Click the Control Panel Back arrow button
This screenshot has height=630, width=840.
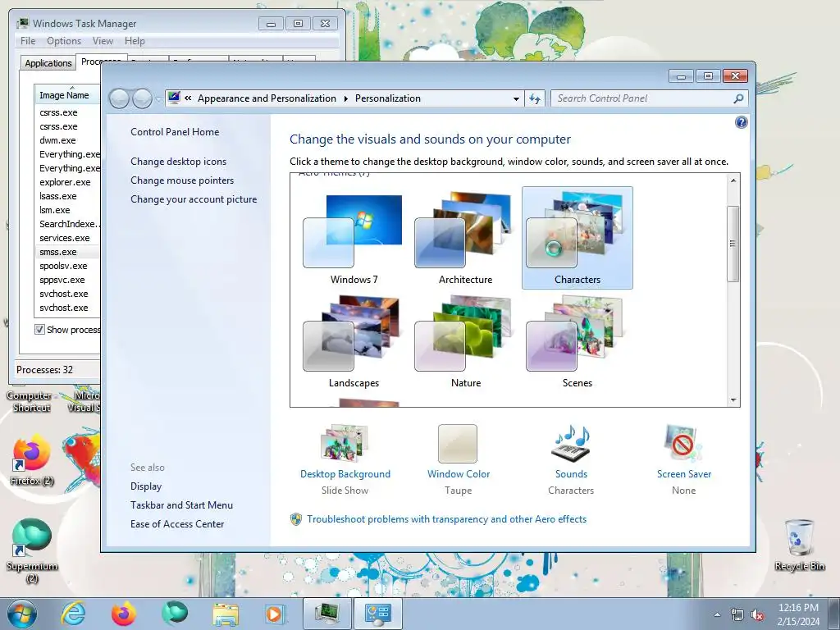pyautogui.click(x=119, y=98)
